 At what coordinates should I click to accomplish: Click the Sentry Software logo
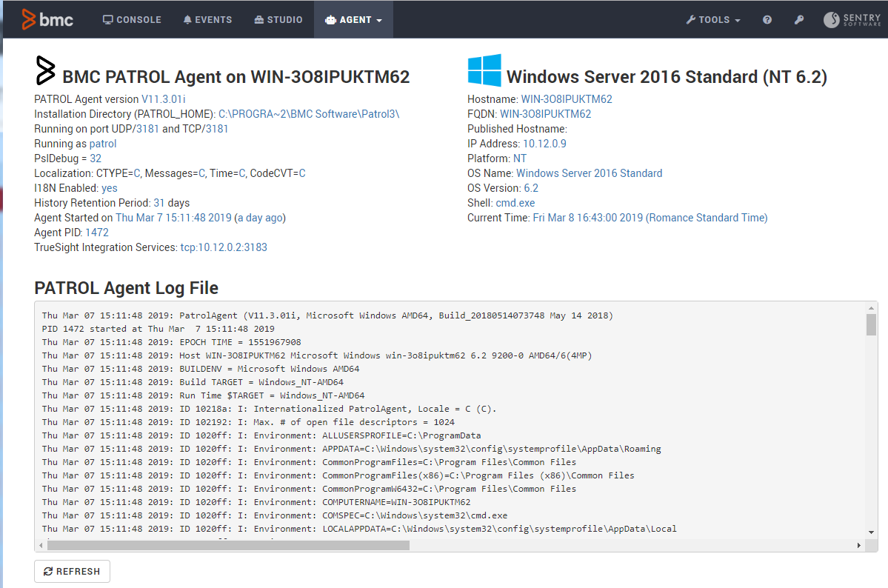(x=852, y=20)
